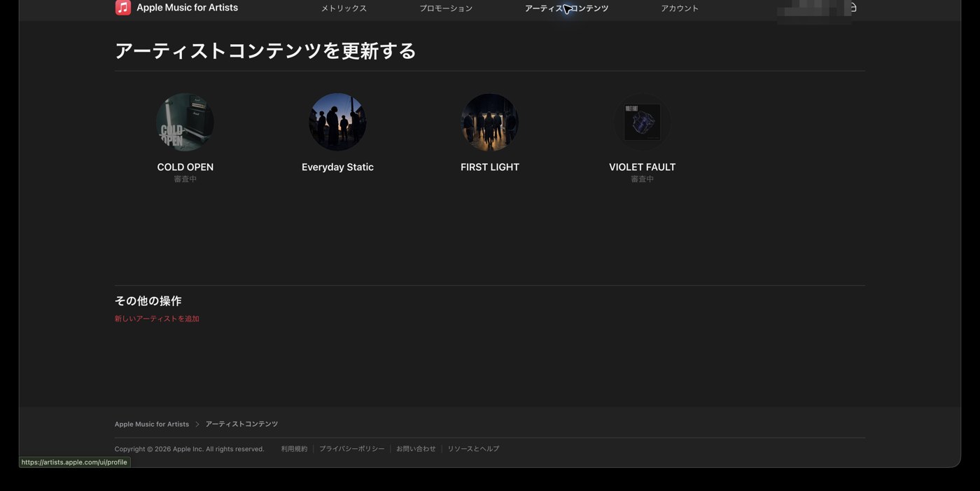Click the COLD OPEN artist name
The width and height of the screenshot is (980, 491).
tap(185, 167)
